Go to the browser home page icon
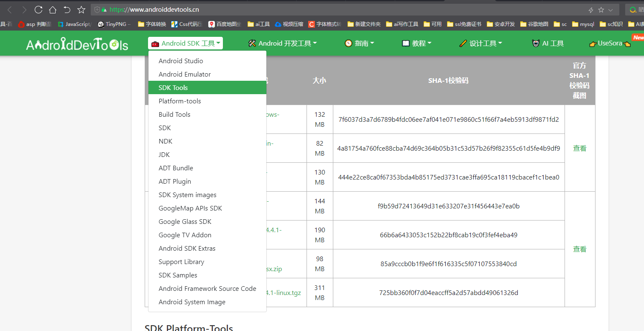 (x=53, y=10)
